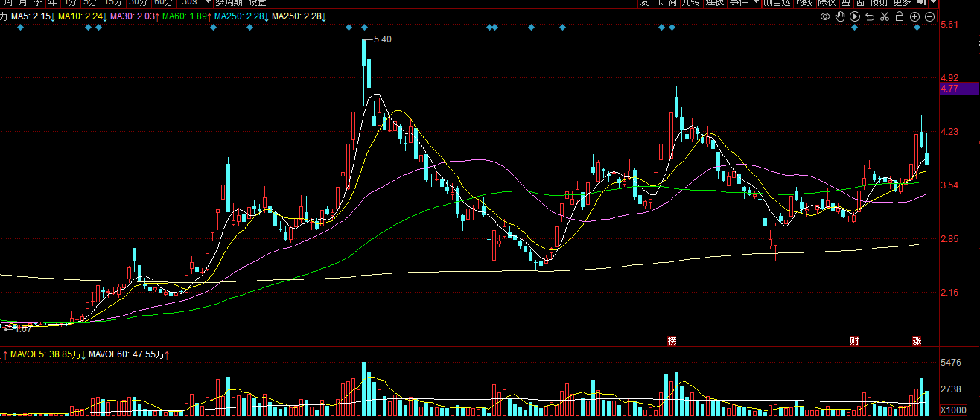Click the X1000 volume scale box
The image size is (980, 420).
tap(954, 410)
